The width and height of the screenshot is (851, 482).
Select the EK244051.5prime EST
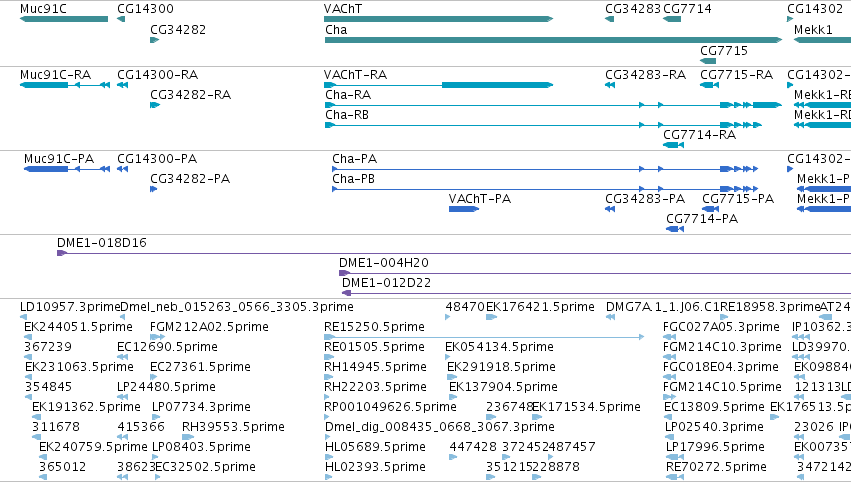[x=28, y=337]
